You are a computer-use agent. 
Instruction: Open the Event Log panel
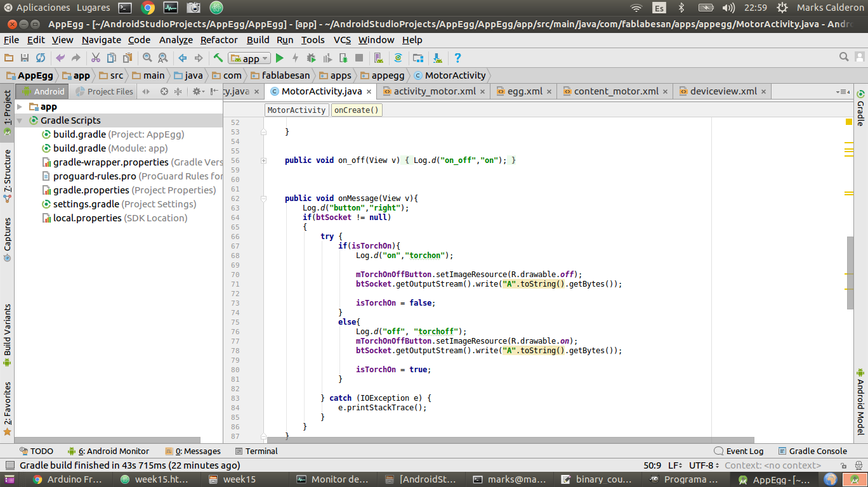coord(739,451)
